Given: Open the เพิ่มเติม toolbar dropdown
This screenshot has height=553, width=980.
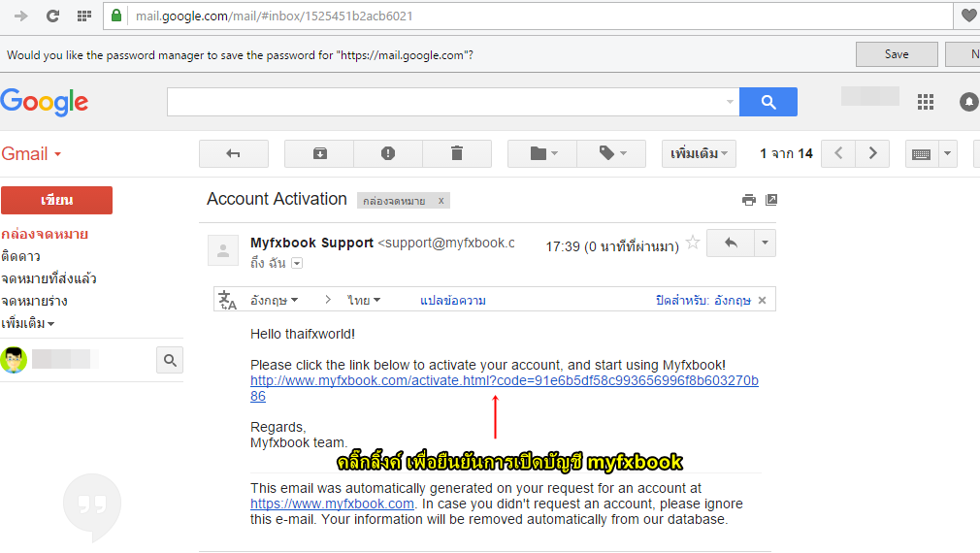Looking at the screenshot, I should point(699,153).
